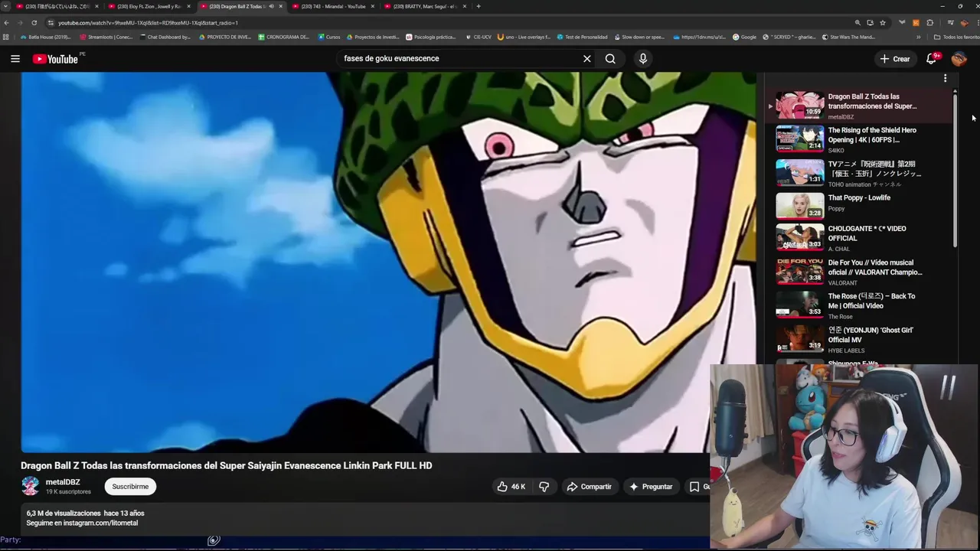The height and width of the screenshot is (551, 980).
Task: Expand hidden bookmarks with the chevron
Action: click(x=918, y=37)
